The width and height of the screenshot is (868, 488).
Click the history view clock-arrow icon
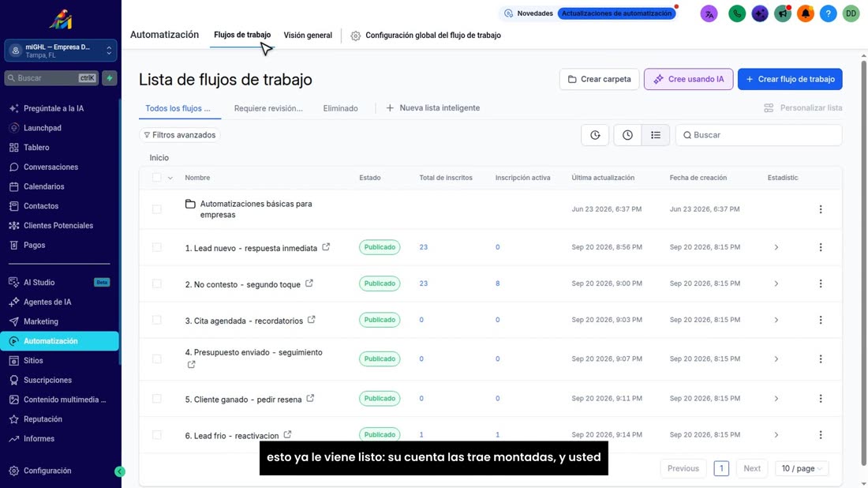coord(595,135)
